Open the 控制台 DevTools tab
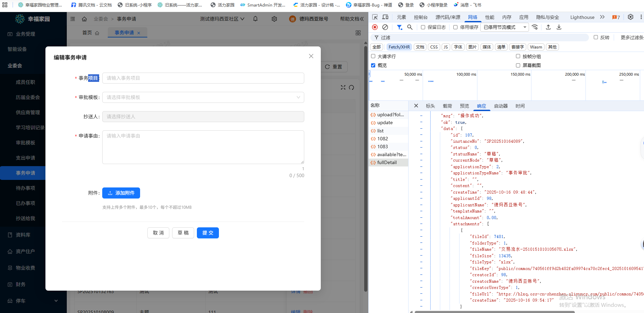Screen dimensions: 644x313 click(421, 17)
